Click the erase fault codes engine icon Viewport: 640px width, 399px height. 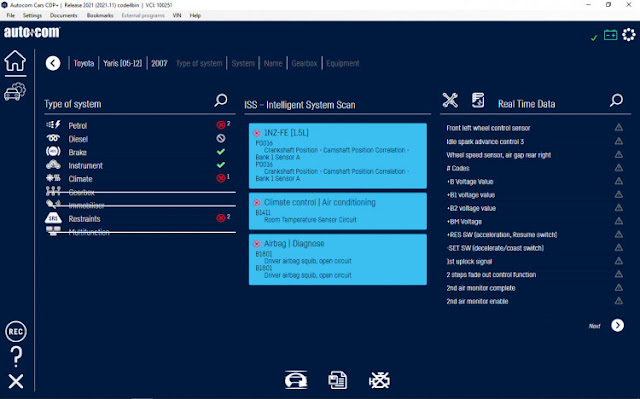point(379,380)
